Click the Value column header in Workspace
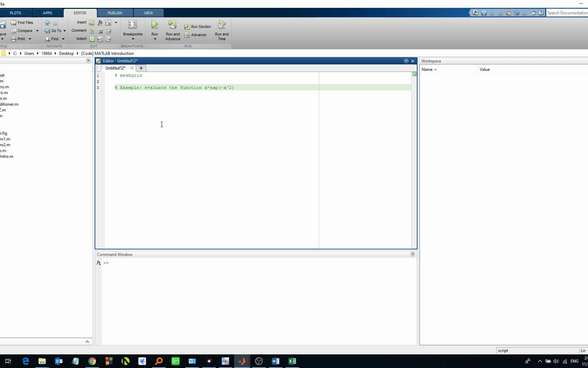Image resolution: width=588 pixels, height=368 pixels. (533, 70)
